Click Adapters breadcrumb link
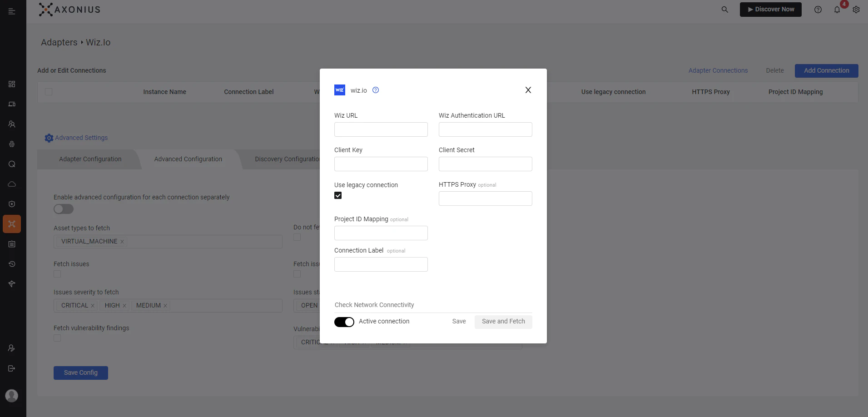This screenshot has width=868, height=417. click(x=59, y=42)
